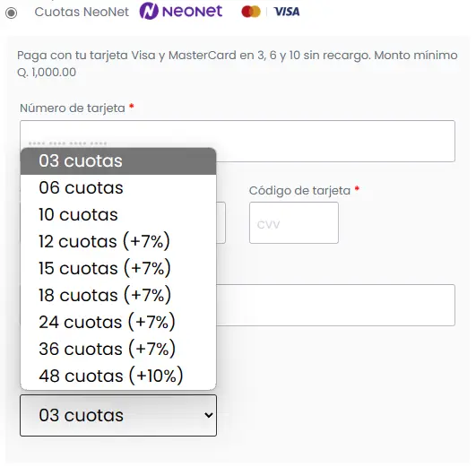Pick 15 cuotas (+7%) from the list
The image size is (476, 467).
[118, 268]
